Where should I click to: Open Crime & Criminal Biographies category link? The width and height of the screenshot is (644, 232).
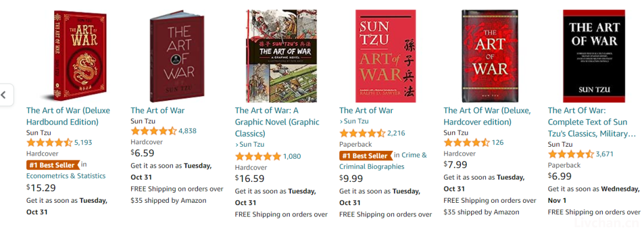tap(383, 161)
